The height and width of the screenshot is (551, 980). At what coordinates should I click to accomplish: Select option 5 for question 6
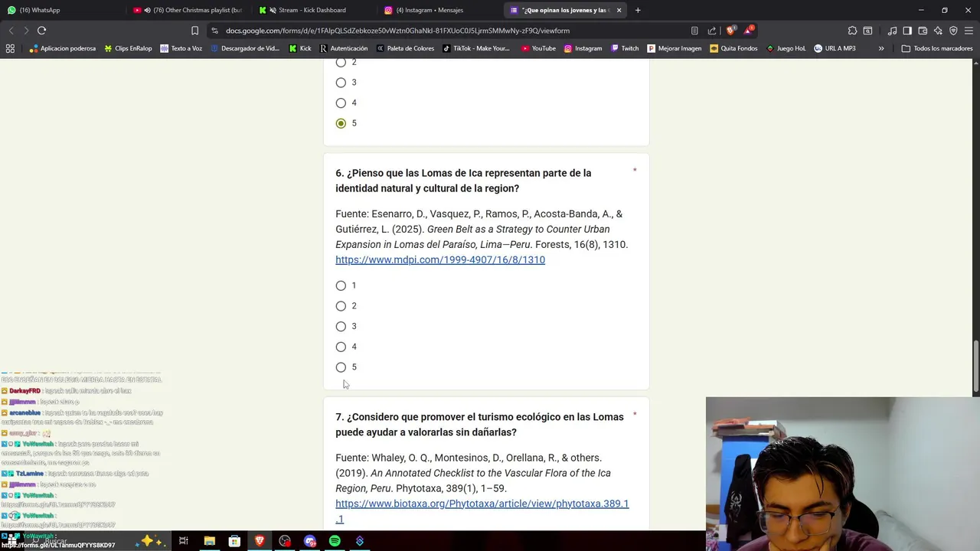(341, 367)
